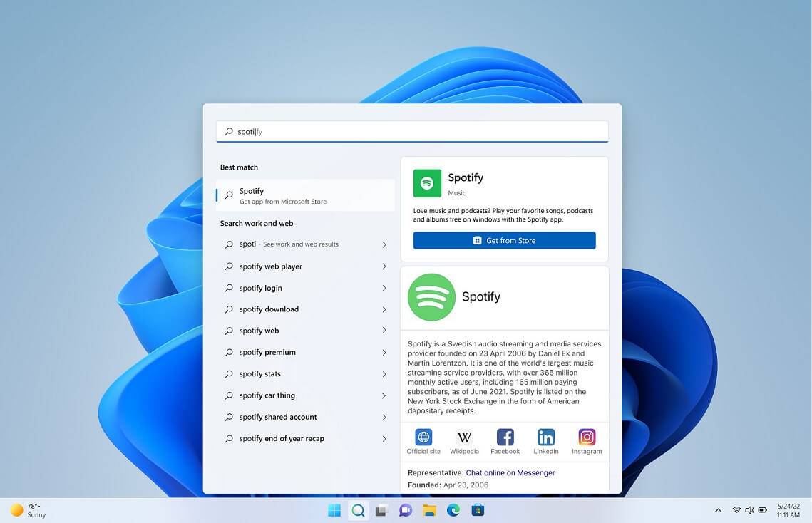This screenshot has height=523, width=812.
Task: Visit Spotify's Facebook page
Action: point(505,440)
